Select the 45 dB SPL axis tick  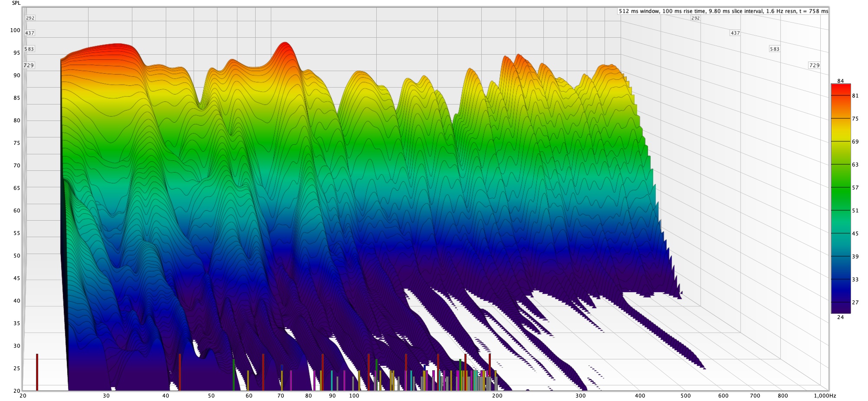[16, 278]
